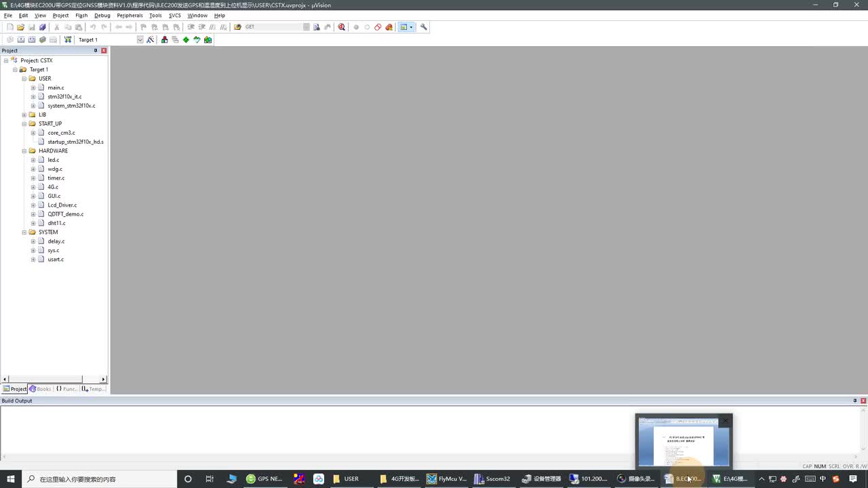Open the window layout dropdown arrow
This screenshot has width=868, height=488.
pos(411,27)
